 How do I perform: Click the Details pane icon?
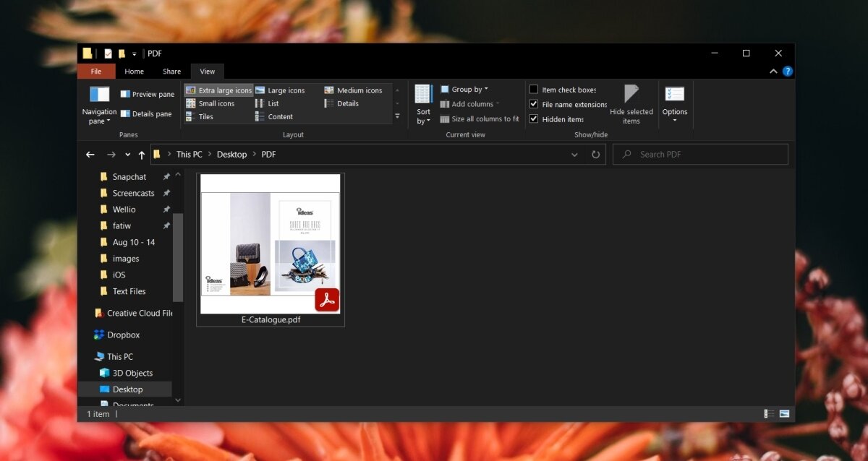pos(124,113)
